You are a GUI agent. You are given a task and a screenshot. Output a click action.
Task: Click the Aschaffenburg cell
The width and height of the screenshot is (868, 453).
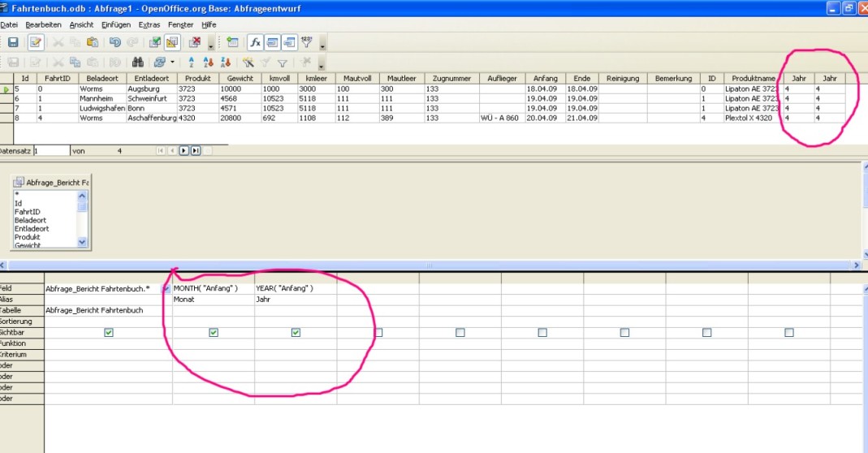click(x=152, y=118)
